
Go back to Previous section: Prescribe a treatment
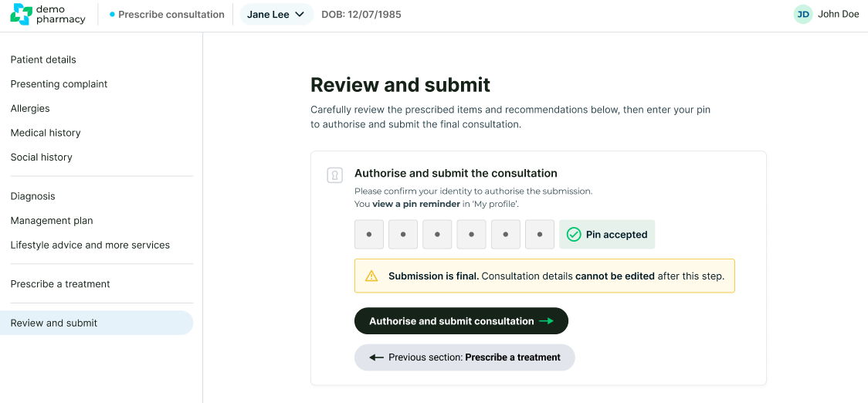tap(464, 357)
